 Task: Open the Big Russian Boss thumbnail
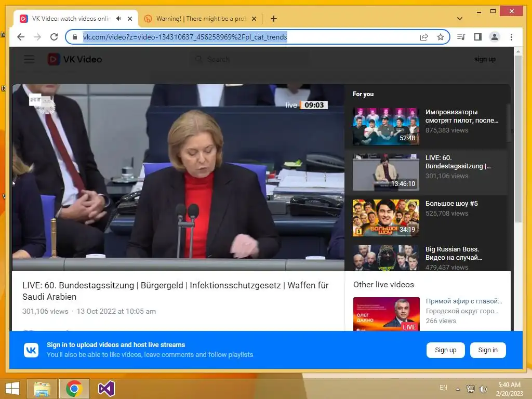tap(386, 258)
